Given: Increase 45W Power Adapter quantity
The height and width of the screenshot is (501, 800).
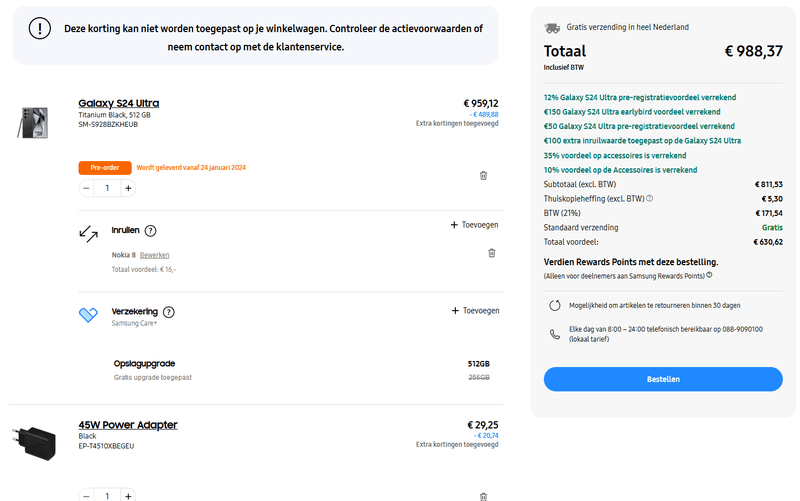Looking at the screenshot, I should [128, 495].
